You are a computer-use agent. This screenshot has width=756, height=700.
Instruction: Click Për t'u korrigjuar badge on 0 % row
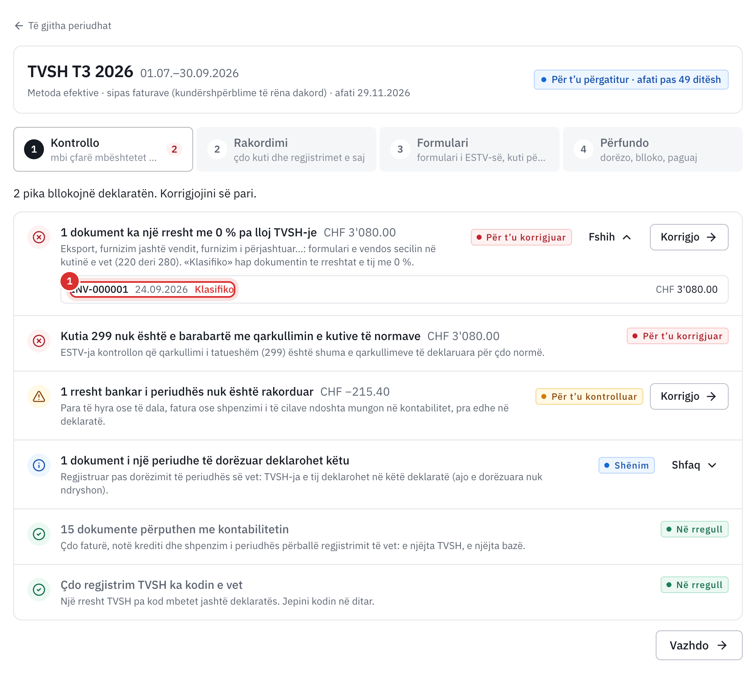click(x=521, y=237)
